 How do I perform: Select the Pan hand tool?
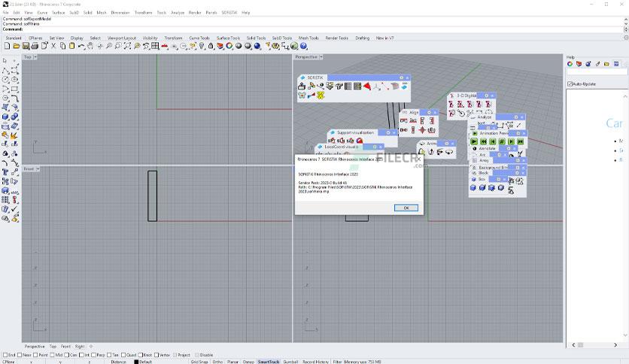tap(90, 46)
